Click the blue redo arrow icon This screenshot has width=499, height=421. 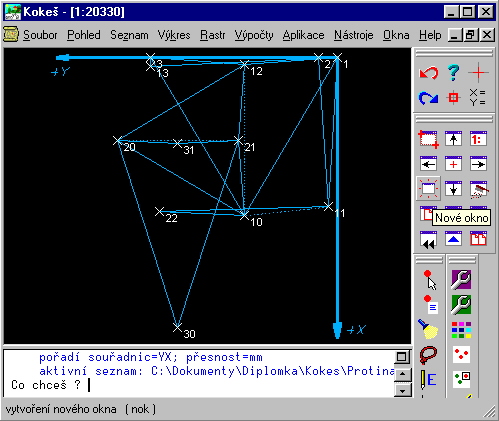428,98
